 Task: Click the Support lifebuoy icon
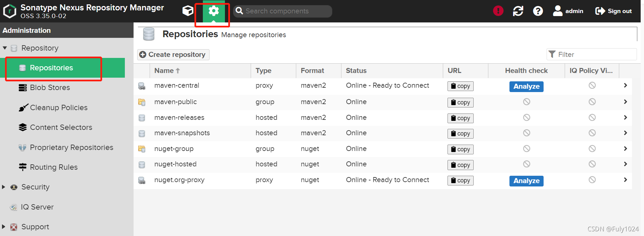[14, 227]
